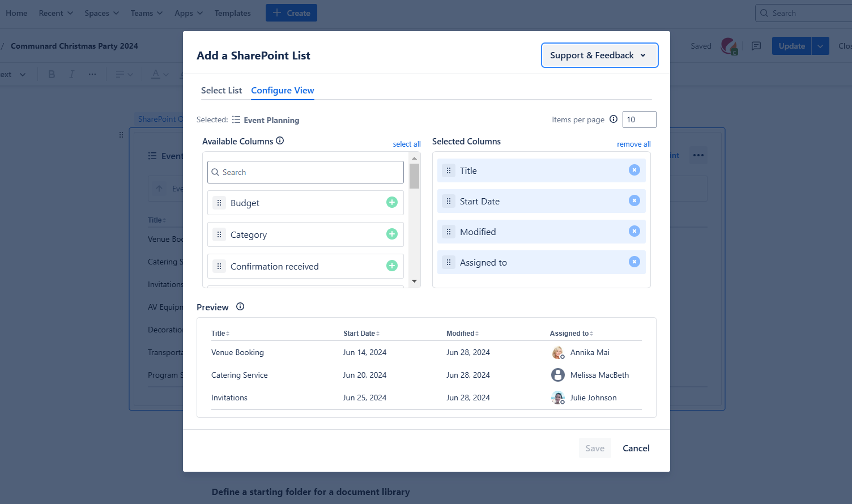The height and width of the screenshot is (504, 852).
Task: Remove Assigned to from selected columns
Action: pyautogui.click(x=634, y=262)
